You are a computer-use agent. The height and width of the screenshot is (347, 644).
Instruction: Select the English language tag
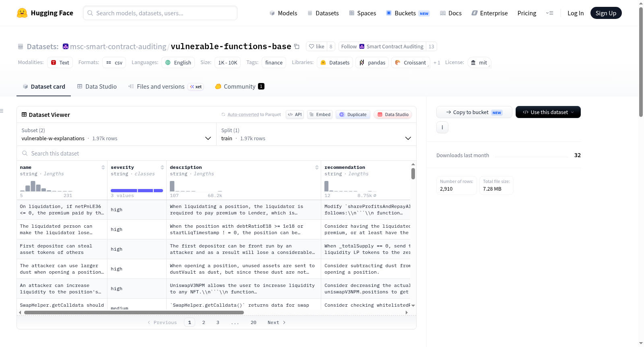[178, 62]
